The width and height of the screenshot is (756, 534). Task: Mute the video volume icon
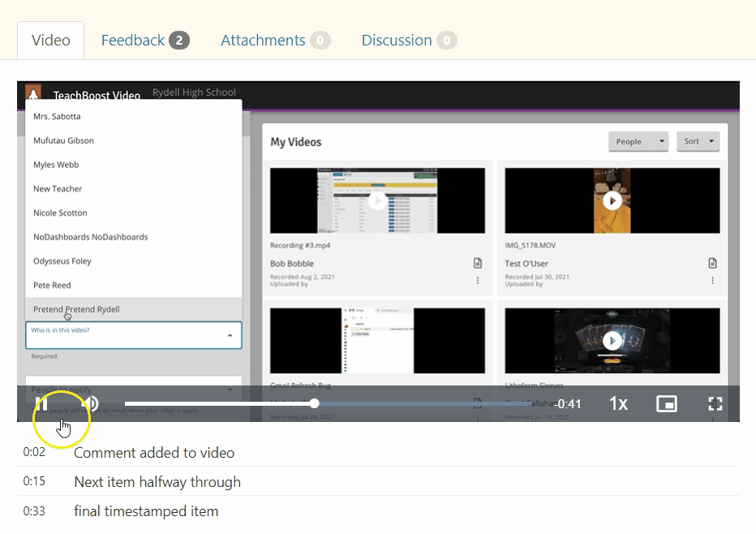[x=92, y=404]
